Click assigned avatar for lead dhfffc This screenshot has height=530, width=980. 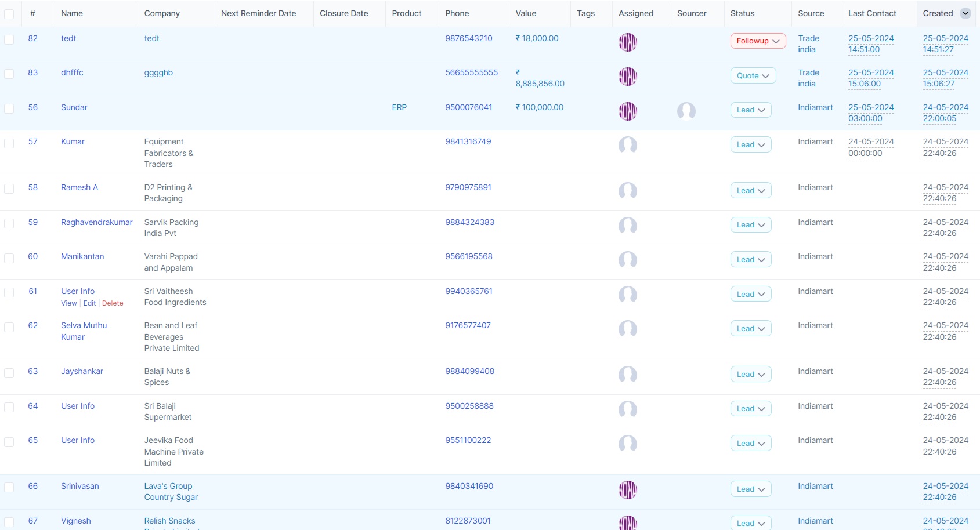click(x=628, y=77)
